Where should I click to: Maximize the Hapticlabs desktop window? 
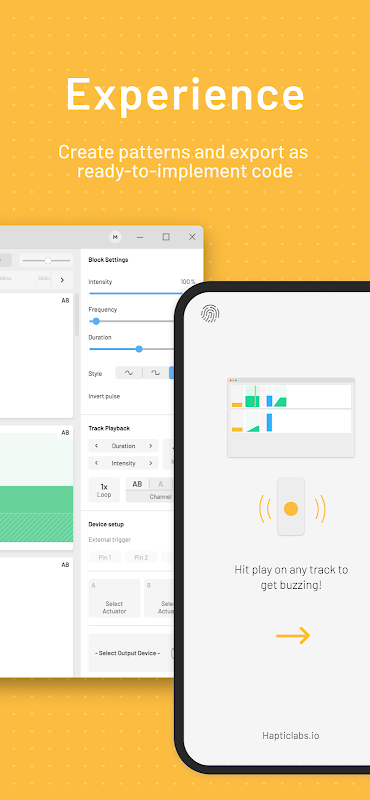pyautogui.click(x=166, y=237)
